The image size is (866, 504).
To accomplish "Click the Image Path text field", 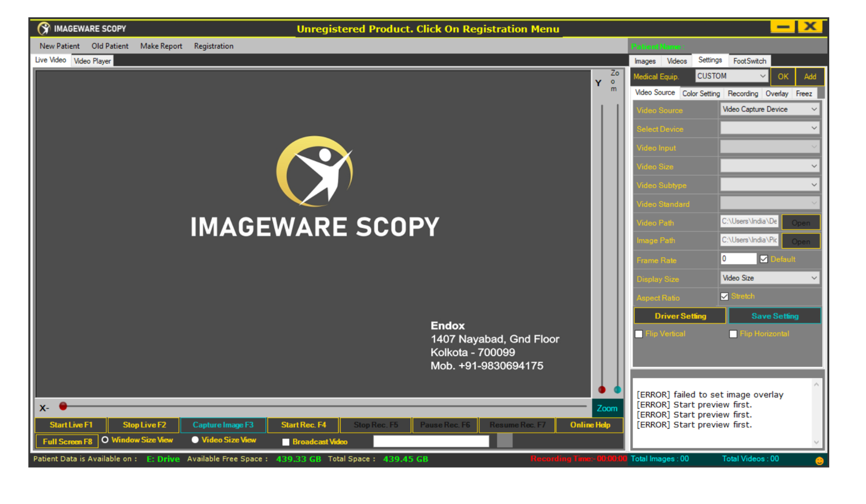I will [749, 240].
